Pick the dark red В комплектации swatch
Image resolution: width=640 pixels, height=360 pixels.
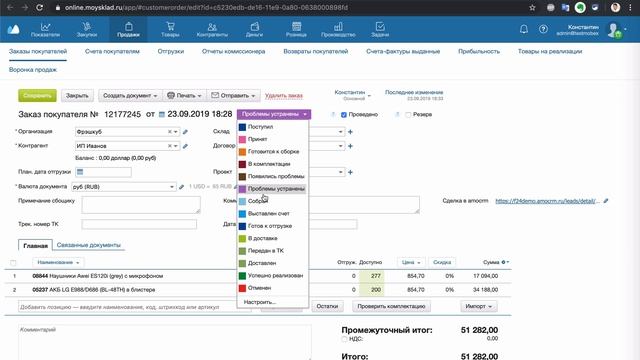click(242, 164)
